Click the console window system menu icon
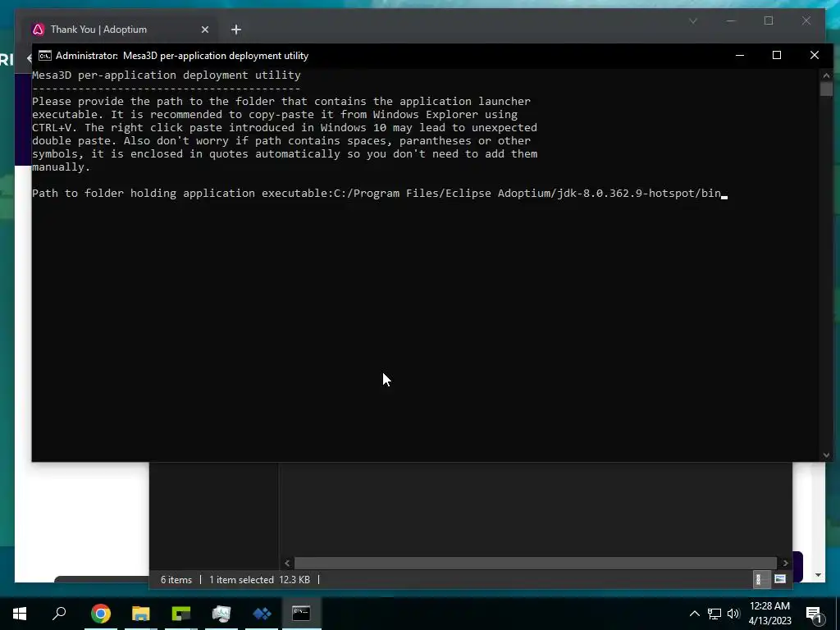840x630 pixels. [45, 56]
